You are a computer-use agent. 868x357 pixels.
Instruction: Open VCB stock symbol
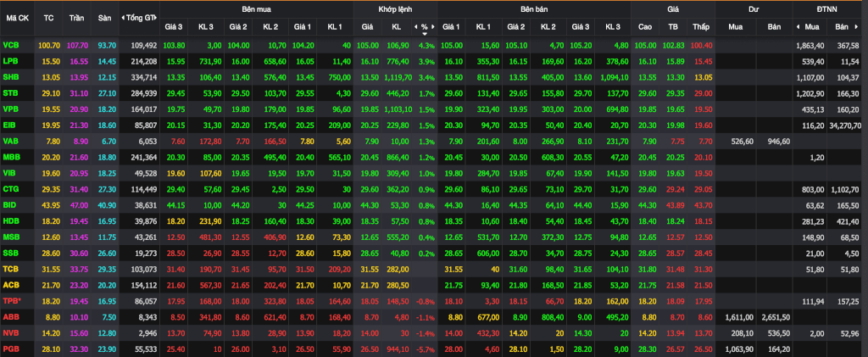10,45
